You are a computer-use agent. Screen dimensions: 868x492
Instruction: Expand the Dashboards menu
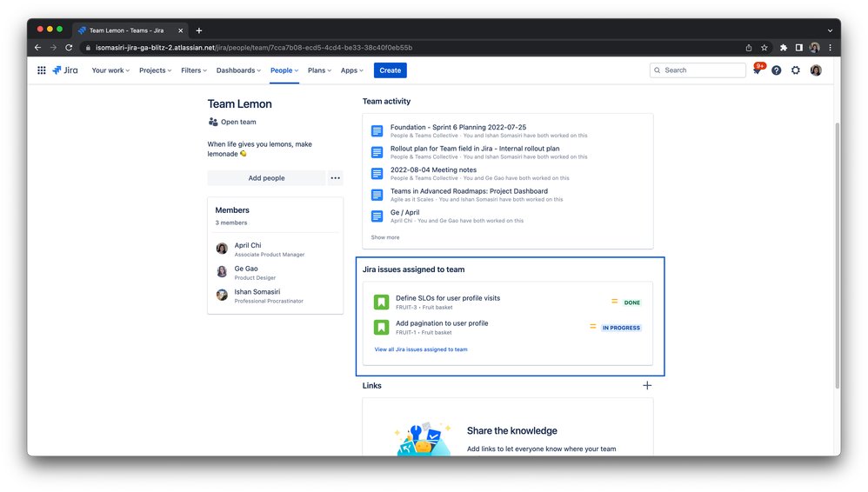point(238,70)
